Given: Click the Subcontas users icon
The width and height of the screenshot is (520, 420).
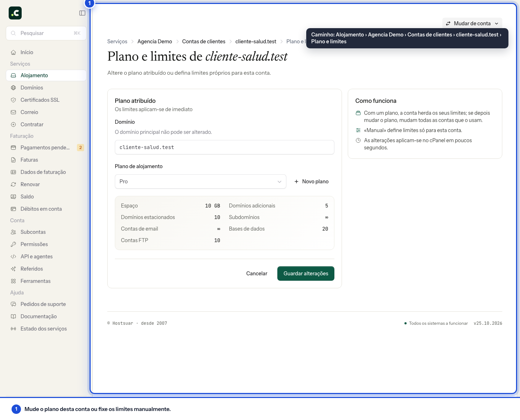Looking at the screenshot, I should tap(13, 232).
